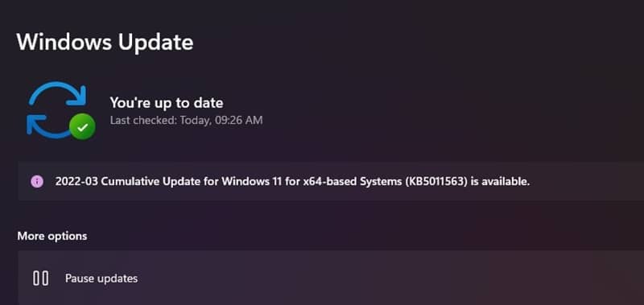Select the Pause updates label

pyautogui.click(x=101, y=278)
